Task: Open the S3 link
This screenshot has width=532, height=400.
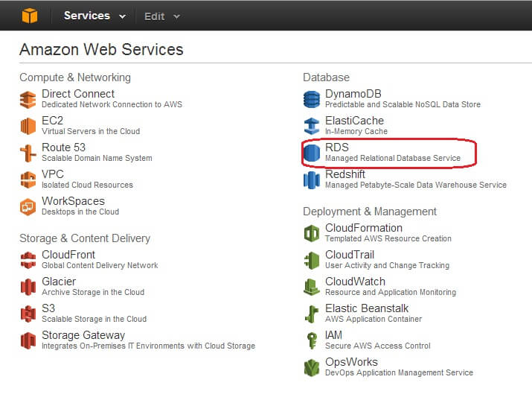Action: coord(48,308)
